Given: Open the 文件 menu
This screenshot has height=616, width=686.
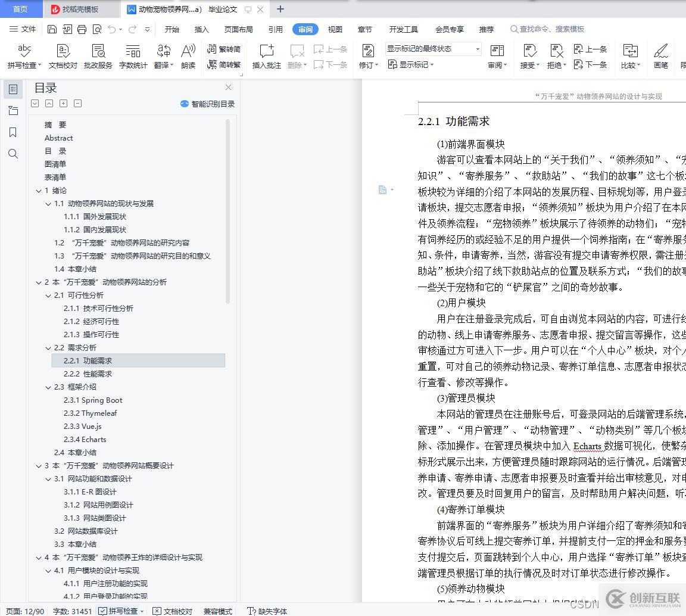Looking at the screenshot, I should [x=23, y=29].
